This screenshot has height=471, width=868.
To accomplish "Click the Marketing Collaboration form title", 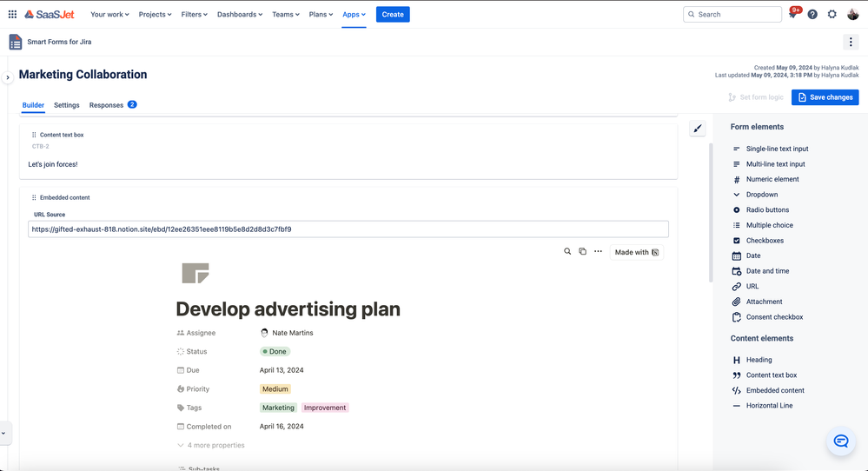I will 83,75.
